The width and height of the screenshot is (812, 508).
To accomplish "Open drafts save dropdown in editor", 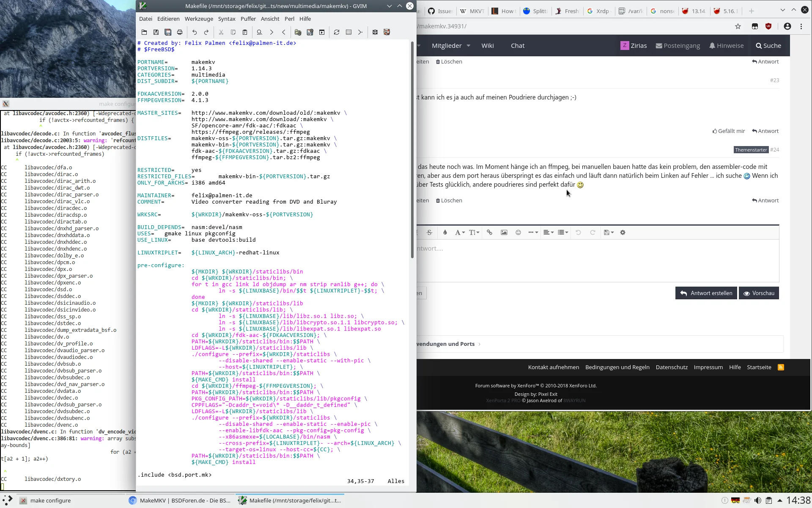I will tap(609, 232).
